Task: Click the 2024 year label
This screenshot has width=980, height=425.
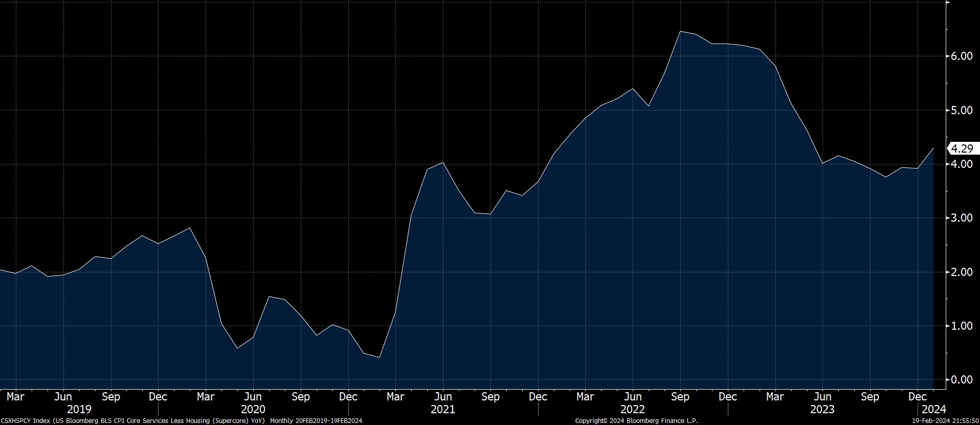Action: point(933,410)
